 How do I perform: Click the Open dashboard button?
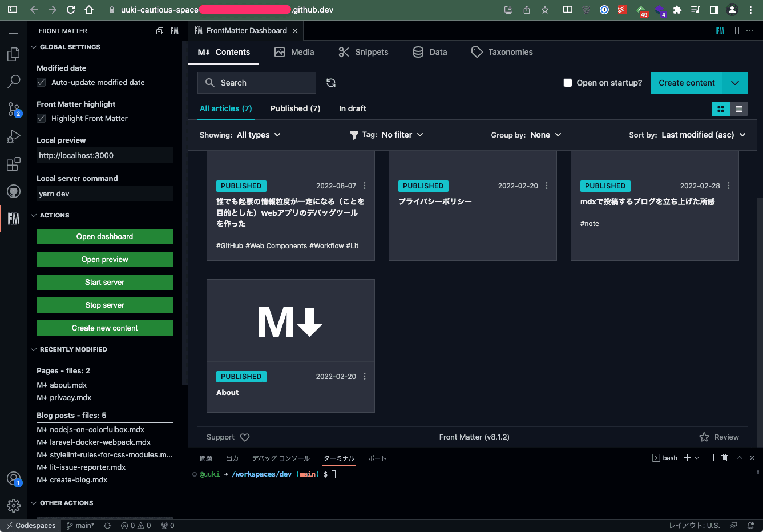[104, 236]
